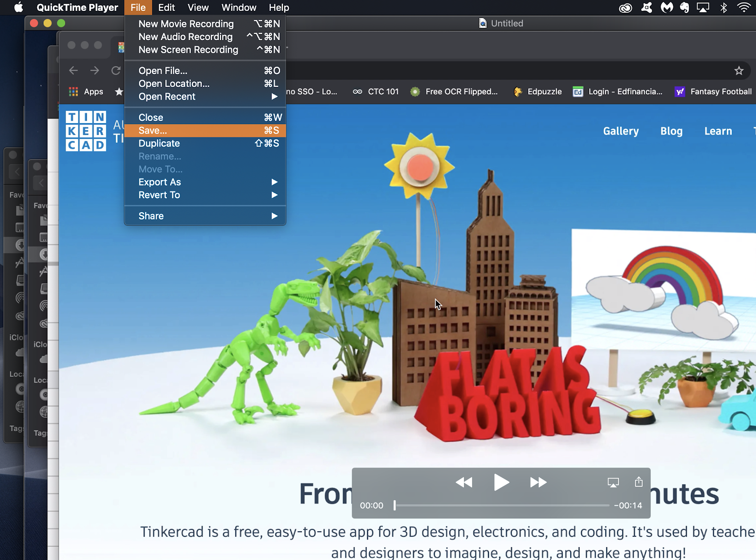Open the Fantasy Football bookmark
The width and height of the screenshot is (756, 560).
[x=713, y=92]
